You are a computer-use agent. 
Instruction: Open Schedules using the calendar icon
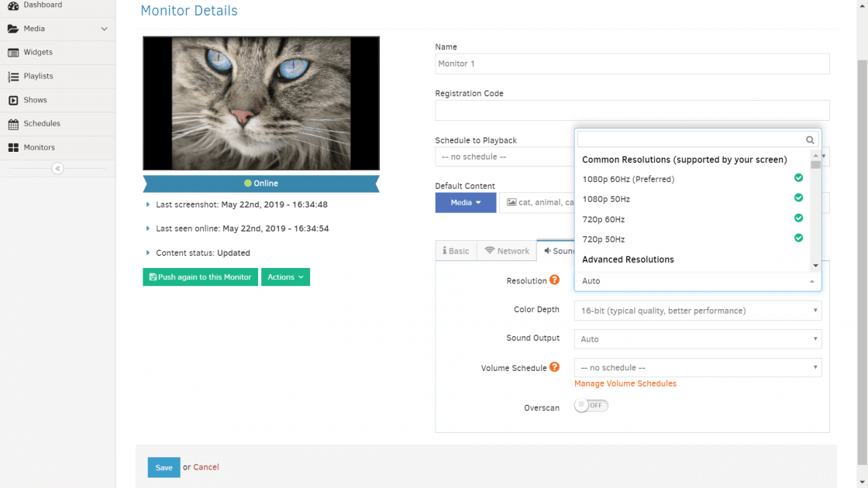coord(39,123)
